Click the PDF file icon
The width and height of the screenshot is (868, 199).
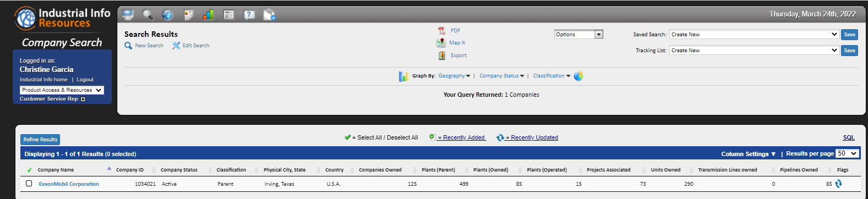[441, 31]
